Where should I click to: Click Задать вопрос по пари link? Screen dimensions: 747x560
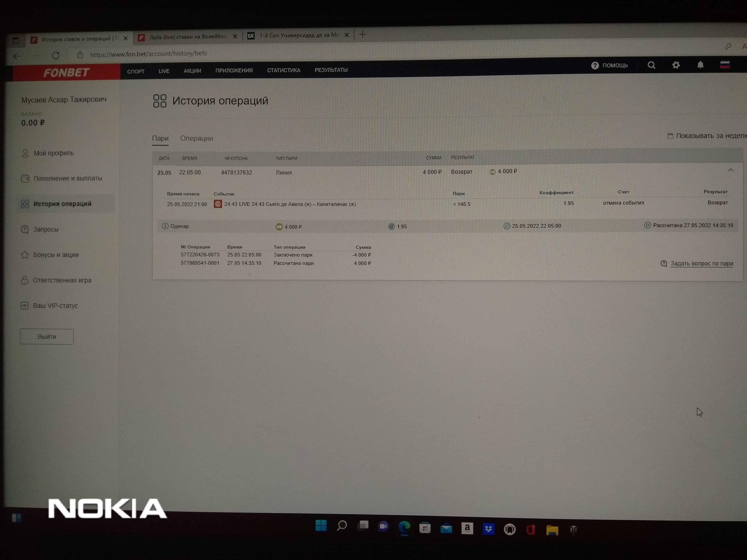pyautogui.click(x=701, y=263)
